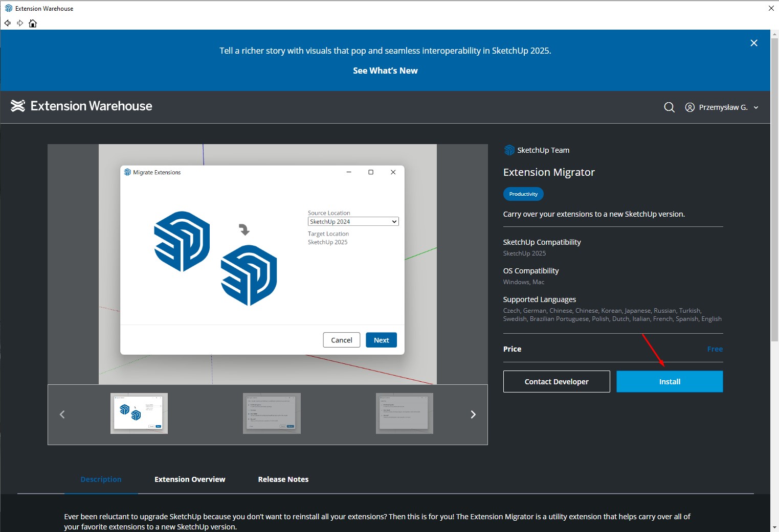The image size is (779, 532).
Task: Click the Extension Warehouse window title icon
Action: click(x=8, y=8)
